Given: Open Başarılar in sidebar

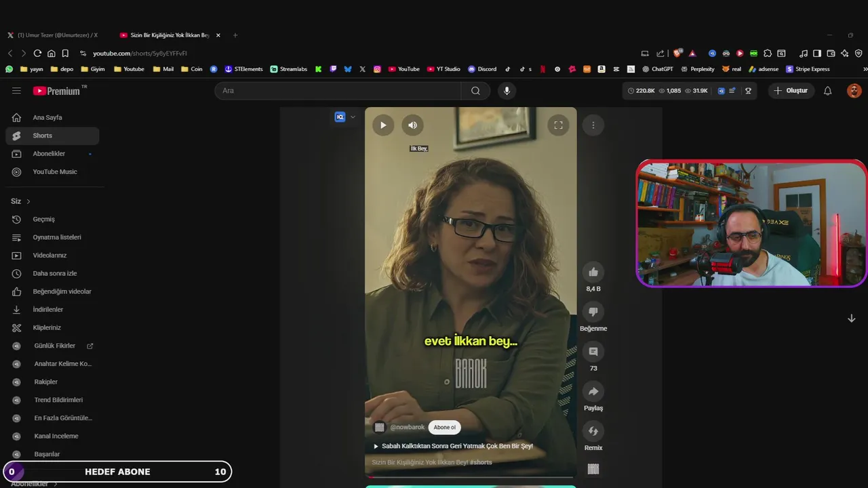Looking at the screenshot, I should point(52,454).
